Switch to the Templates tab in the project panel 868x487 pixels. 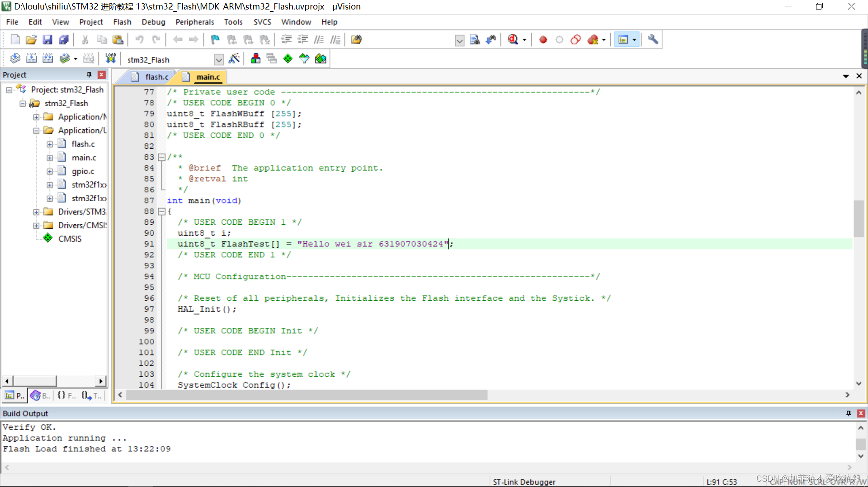92,396
